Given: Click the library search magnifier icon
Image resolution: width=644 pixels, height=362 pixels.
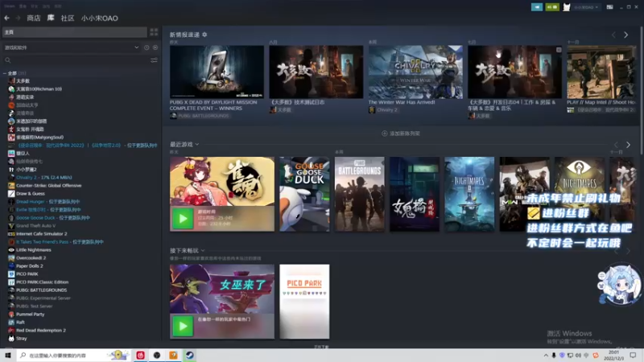Looking at the screenshot, I should (x=8, y=60).
